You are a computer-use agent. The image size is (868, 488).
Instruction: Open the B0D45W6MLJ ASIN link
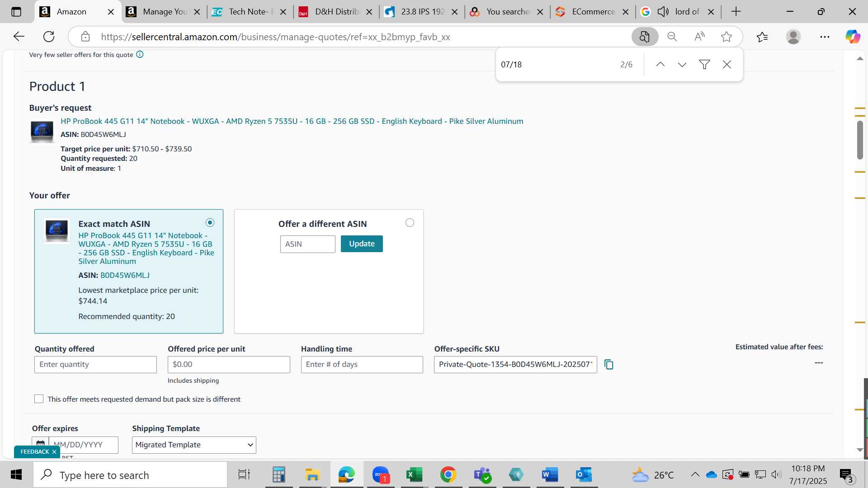125,275
